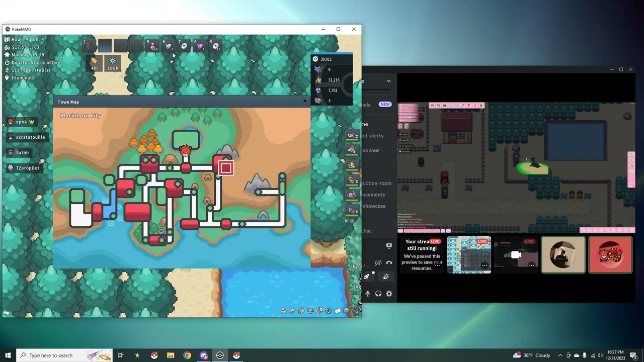
Task: Click the encounter counter row showing 3
Action: (332, 101)
